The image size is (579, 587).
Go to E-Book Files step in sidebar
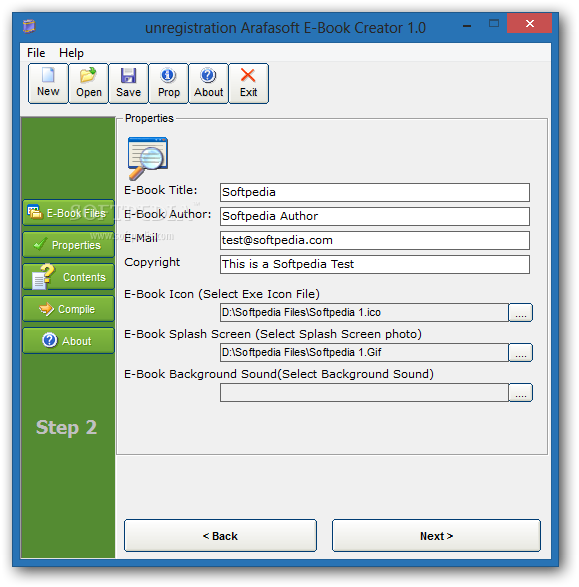coord(68,213)
